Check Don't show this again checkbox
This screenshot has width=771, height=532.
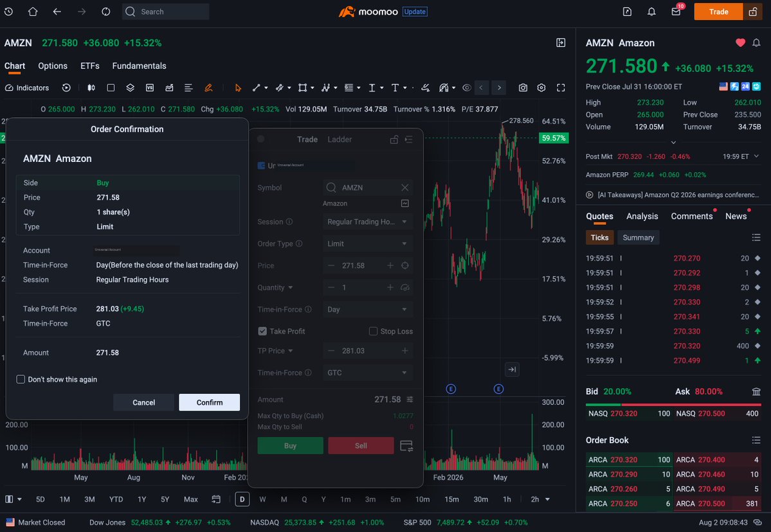coord(21,379)
